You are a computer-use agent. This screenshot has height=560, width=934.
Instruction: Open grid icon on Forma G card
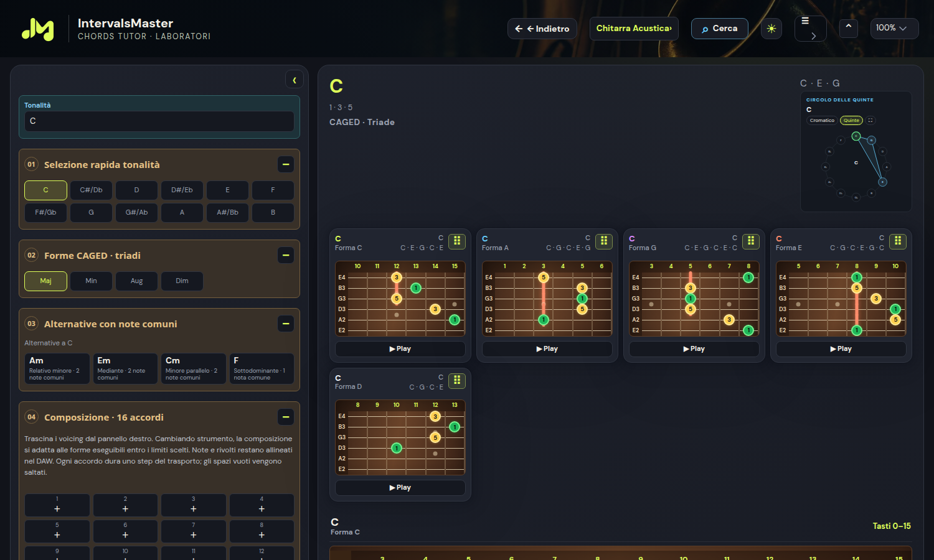pyautogui.click(x=751, y=241)
